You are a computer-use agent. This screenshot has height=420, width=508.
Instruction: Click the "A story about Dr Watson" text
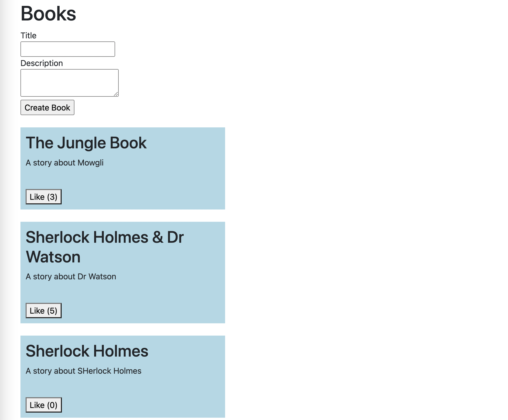click(71, 277)
